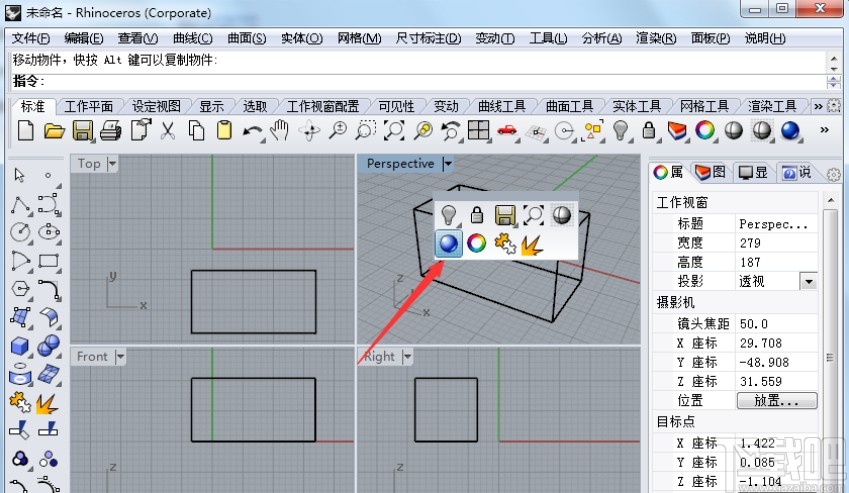Open the Front viewport dropdown arrow
Screen dimensions: 849x493
coord(120,357)
